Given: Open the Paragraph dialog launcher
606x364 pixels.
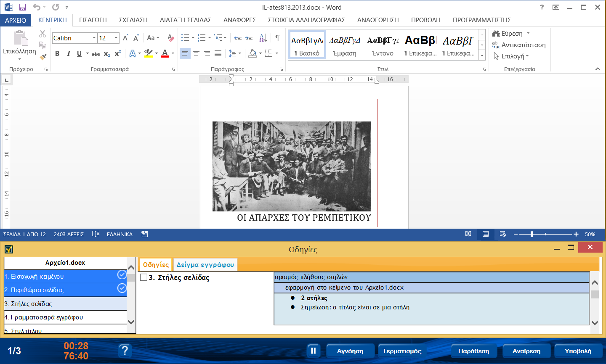Looking at the screenshot, I should tap(281, 69).
